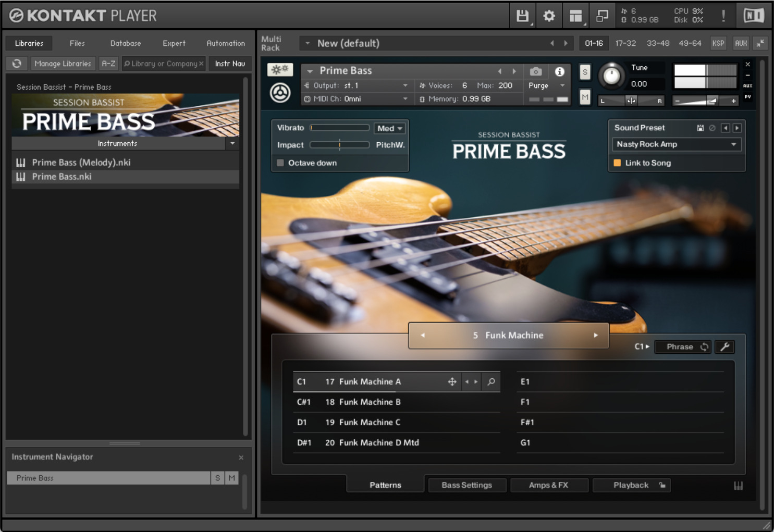Open Vibrato Med dropdown
Image resolution: width=774 pixels, height=532 pixels.
390,129
